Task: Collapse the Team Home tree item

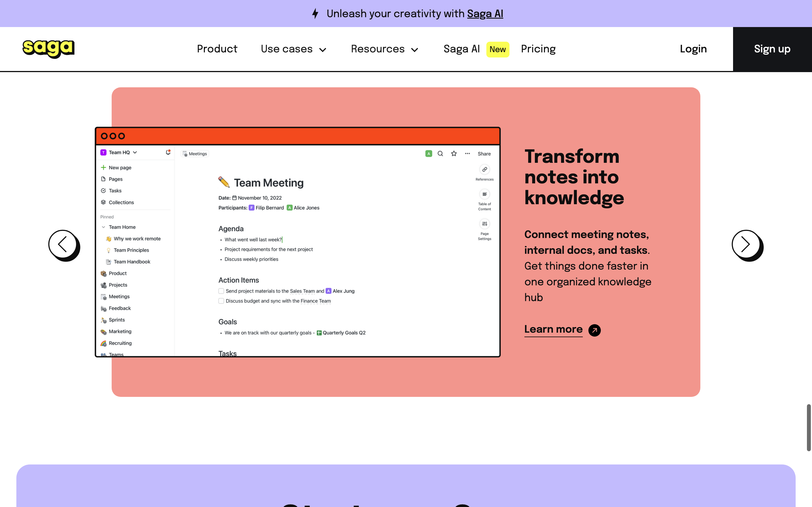Action: [x=103, y=227]
